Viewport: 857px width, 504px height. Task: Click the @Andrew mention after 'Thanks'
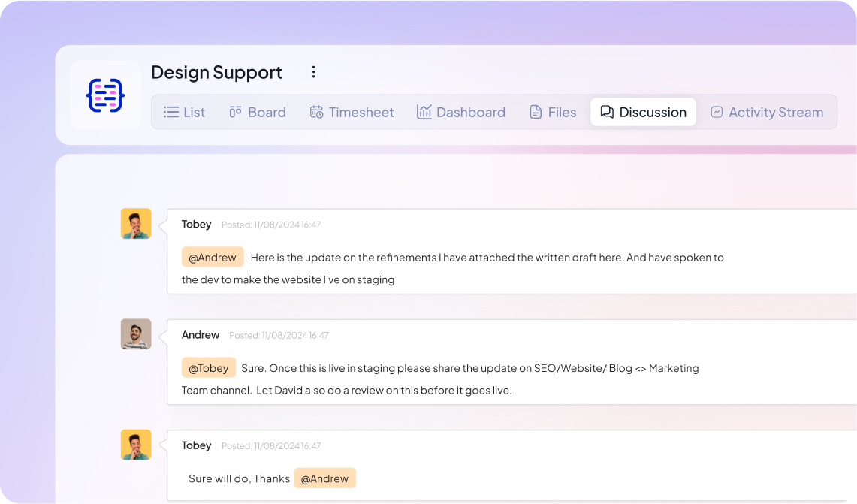pyautogui.click(x=324, y=478)
